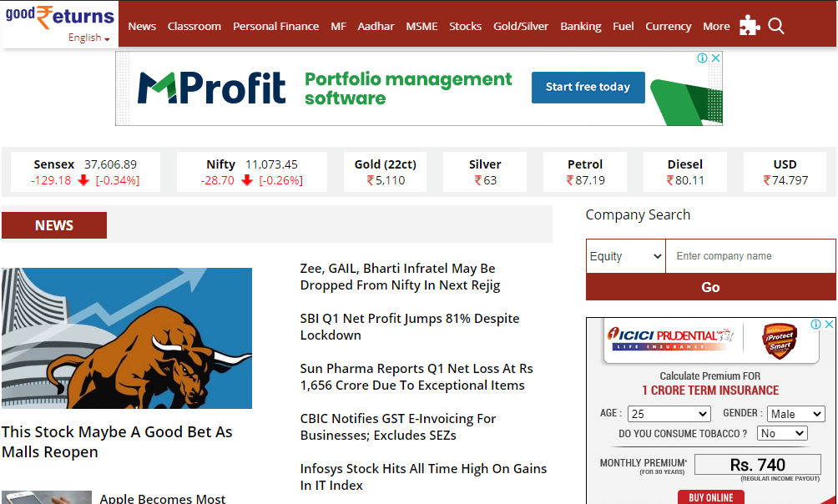Open the News menu item
838x504 pixels.
142,26
